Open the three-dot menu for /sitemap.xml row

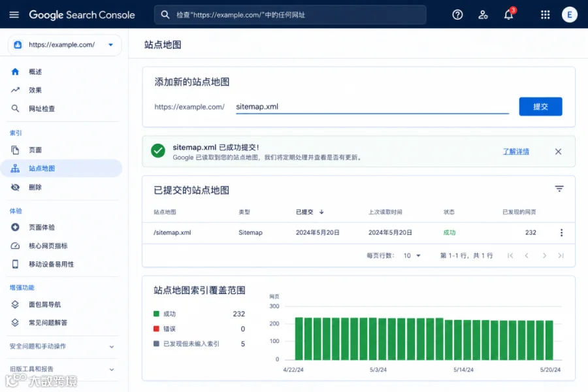[561, 233]
